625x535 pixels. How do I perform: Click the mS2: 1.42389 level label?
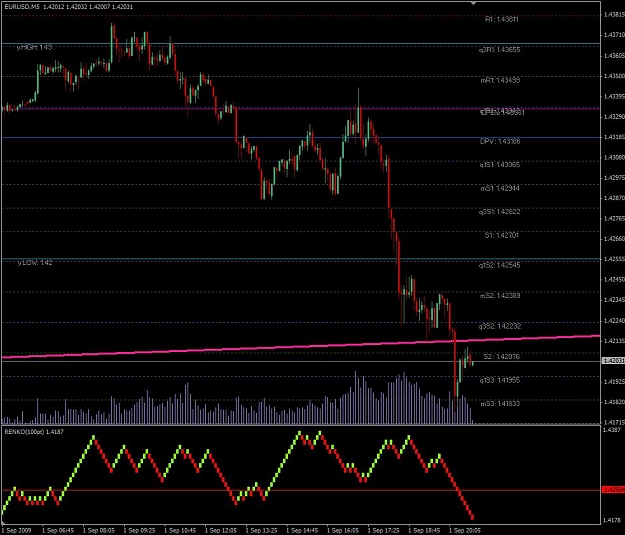point(500,296)
